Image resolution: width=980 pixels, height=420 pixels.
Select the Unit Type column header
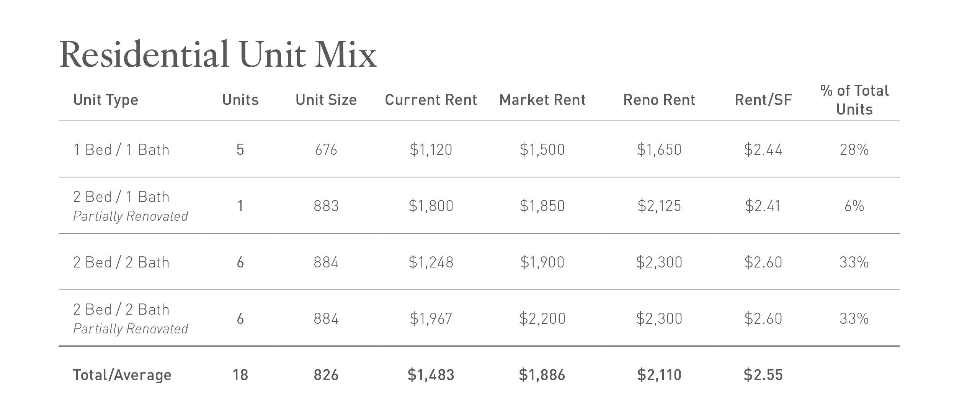106,100
